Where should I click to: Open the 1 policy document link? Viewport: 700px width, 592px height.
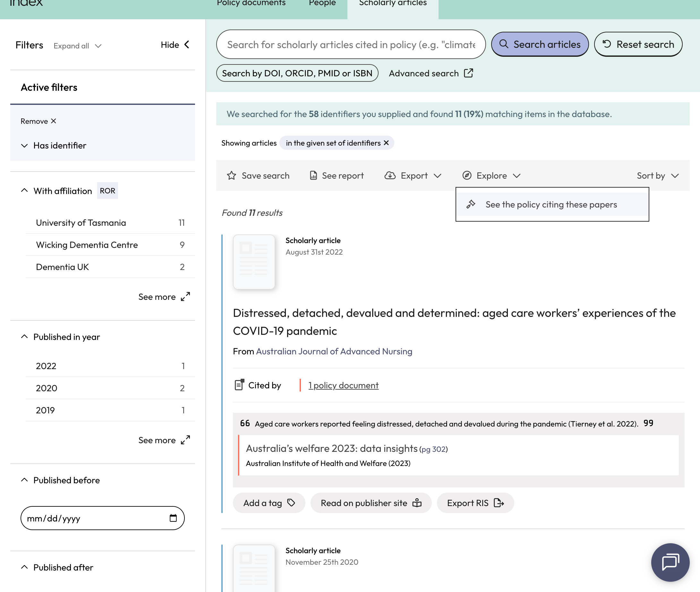344,385
